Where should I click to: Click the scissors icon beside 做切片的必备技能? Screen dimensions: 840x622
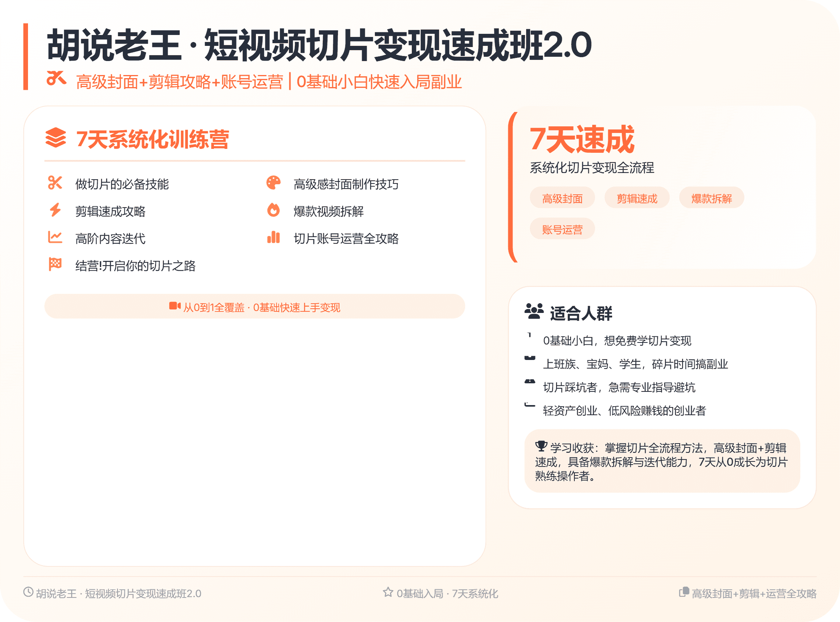(55, 182)
